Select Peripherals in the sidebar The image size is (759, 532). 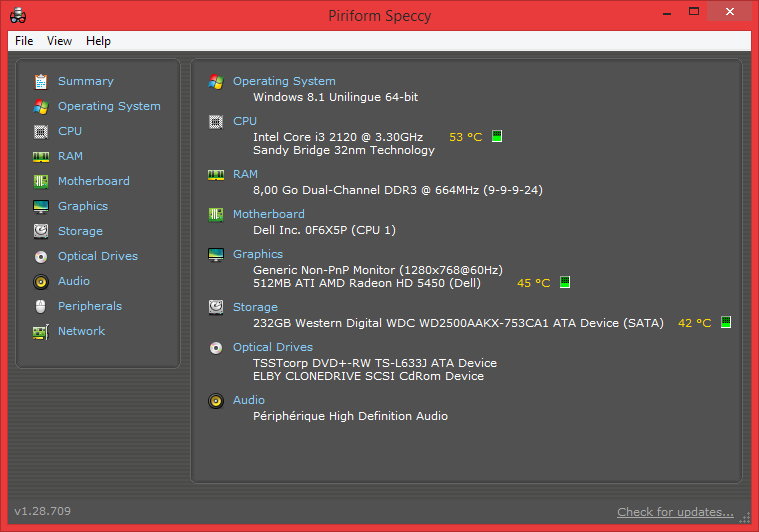click(90, 306)
